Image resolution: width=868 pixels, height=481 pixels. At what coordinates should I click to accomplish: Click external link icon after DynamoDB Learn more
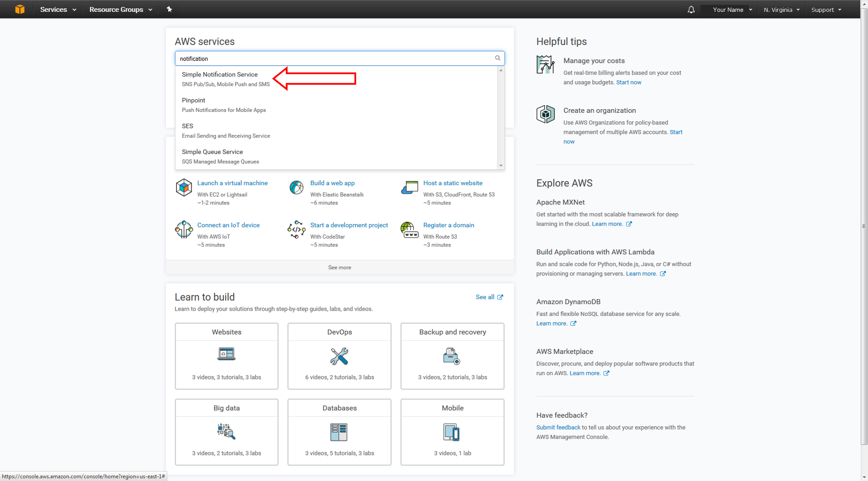coord(573,323)
